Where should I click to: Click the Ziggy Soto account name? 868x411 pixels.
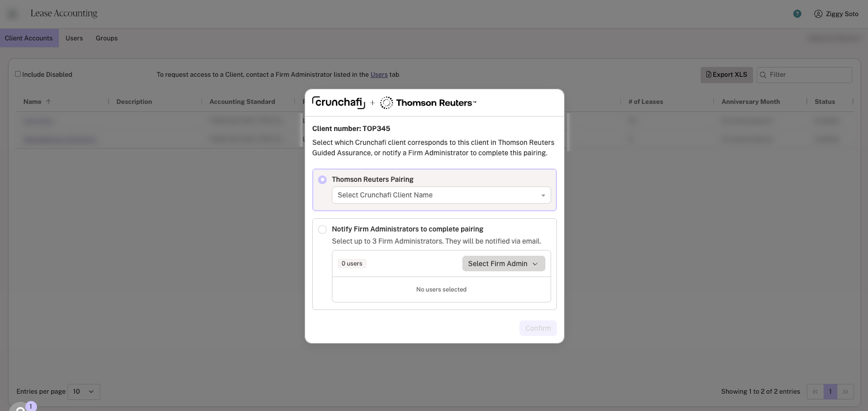[843, 14]
